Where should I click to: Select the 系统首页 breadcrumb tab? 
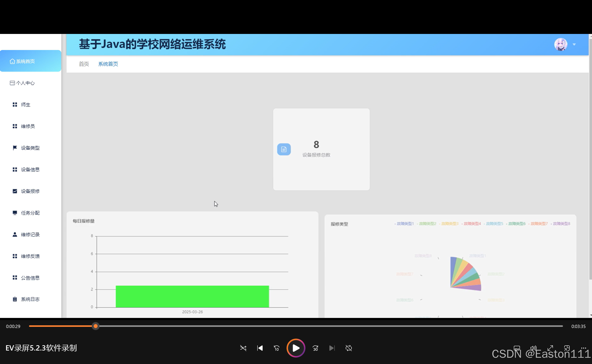click(x=108, y=64)
